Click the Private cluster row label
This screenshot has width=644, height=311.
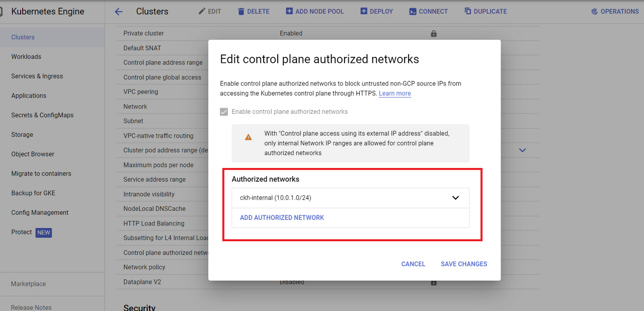tap(143, 33)
